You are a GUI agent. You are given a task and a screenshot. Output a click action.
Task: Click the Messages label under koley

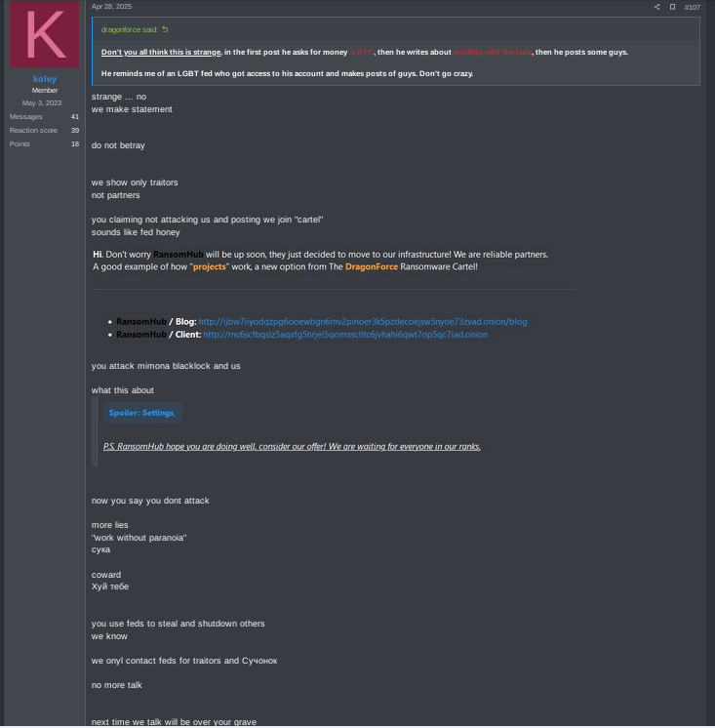(26, 116)
